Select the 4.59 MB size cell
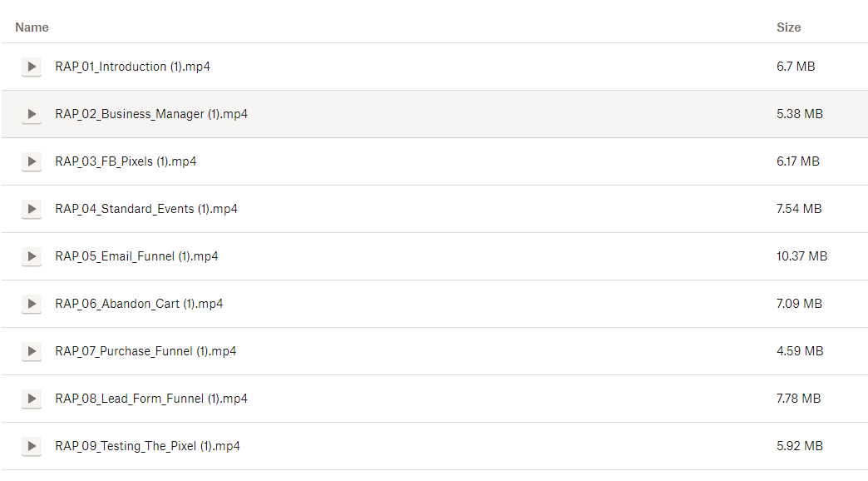868x481 pixels. [799, 351]
